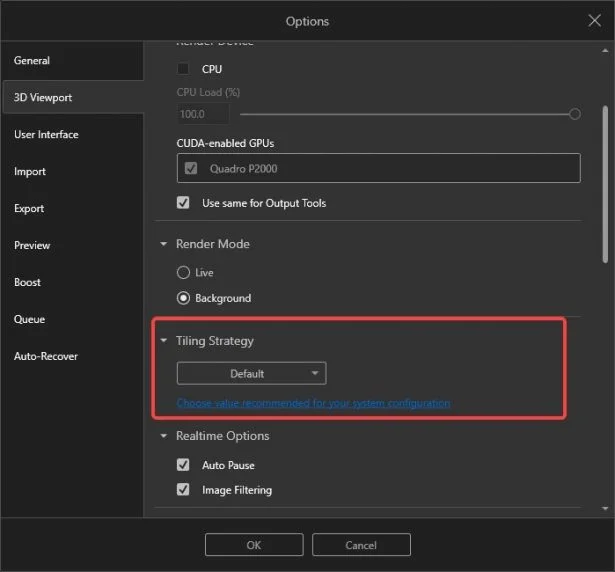615x572 pixels.
Task: Show the Auto-Recover settings
Action: 46,357
